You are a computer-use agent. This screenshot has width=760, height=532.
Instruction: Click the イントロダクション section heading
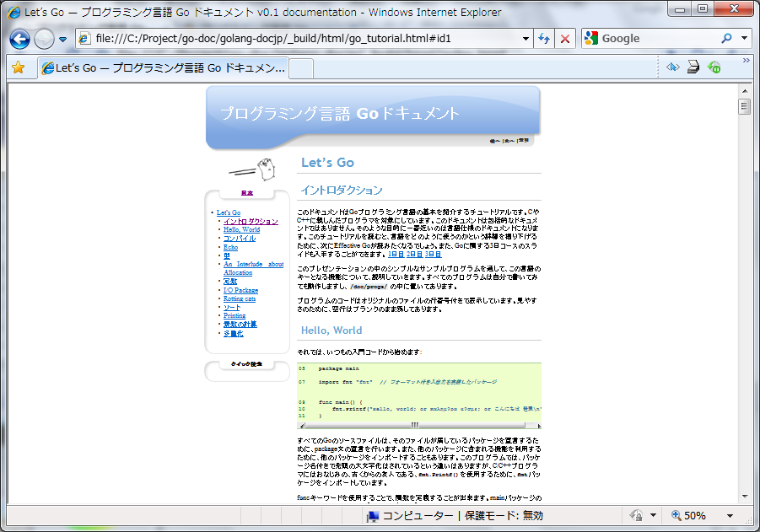click(342, 191)
